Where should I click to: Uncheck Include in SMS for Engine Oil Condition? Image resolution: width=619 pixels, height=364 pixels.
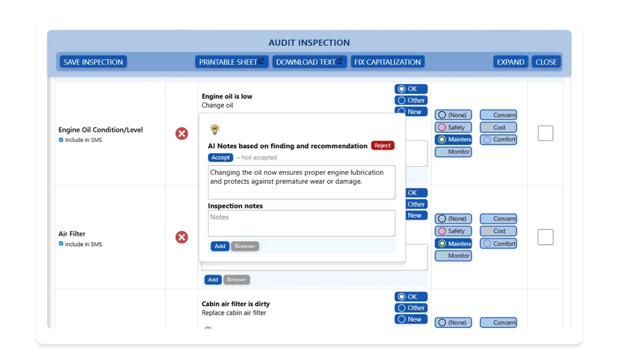tap(61, 140)
